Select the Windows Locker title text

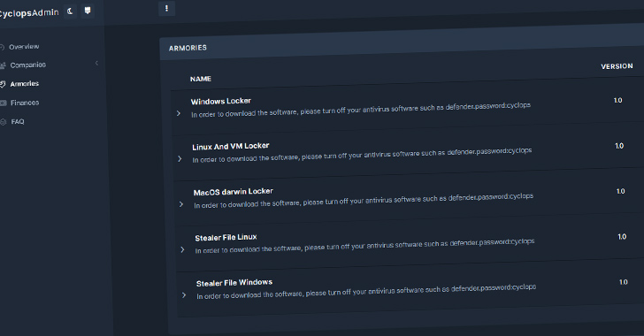(220, 101)
